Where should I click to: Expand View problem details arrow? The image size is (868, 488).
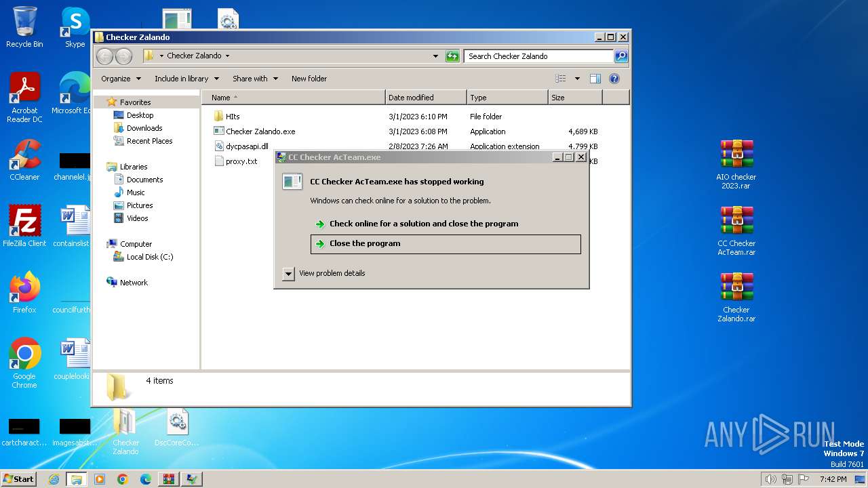point(288,273)
